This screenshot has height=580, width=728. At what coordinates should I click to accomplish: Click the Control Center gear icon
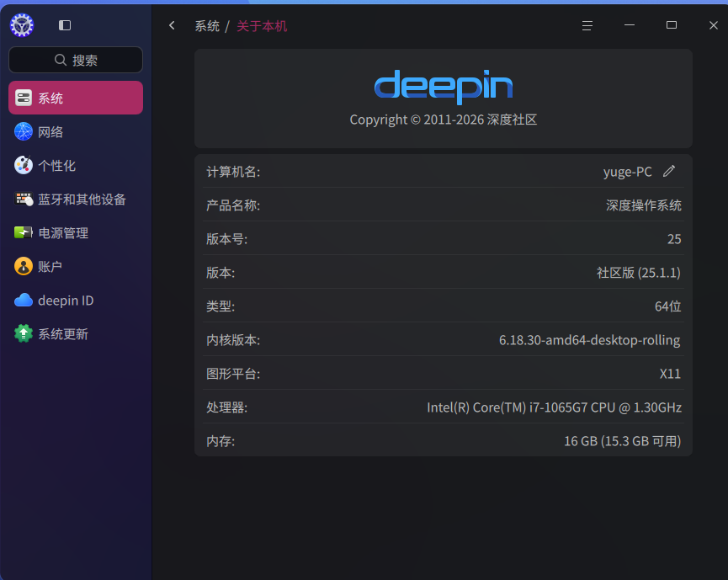pos(22,25)
